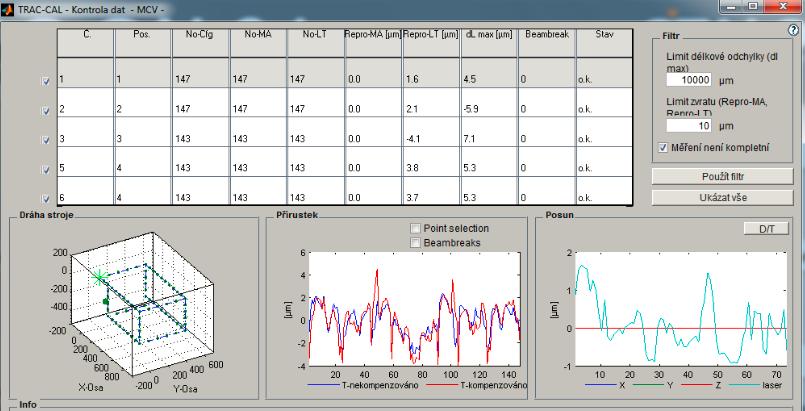The image size is (805, 411).
Task: Toggle the checkbox for row 5
Action: tap(46, 169)
